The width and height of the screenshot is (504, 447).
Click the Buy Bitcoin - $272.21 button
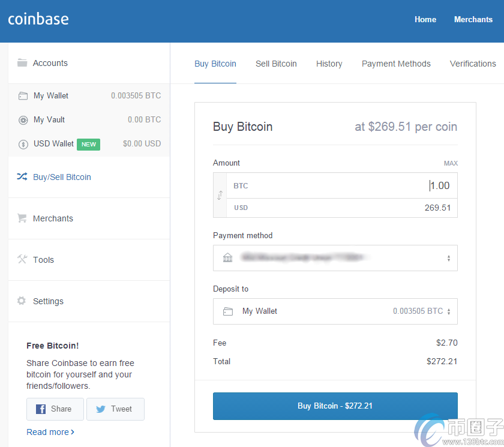point(335,406)
